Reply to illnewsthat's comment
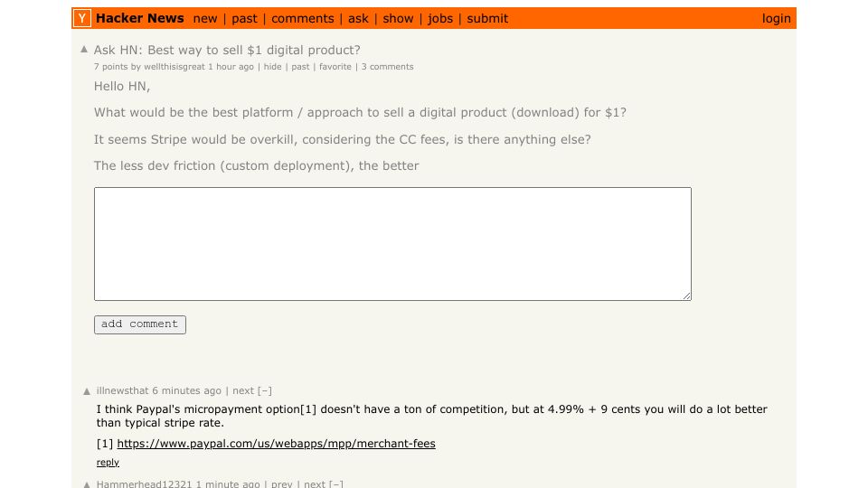Screen dimensions: 868x488 pos(108,462)
